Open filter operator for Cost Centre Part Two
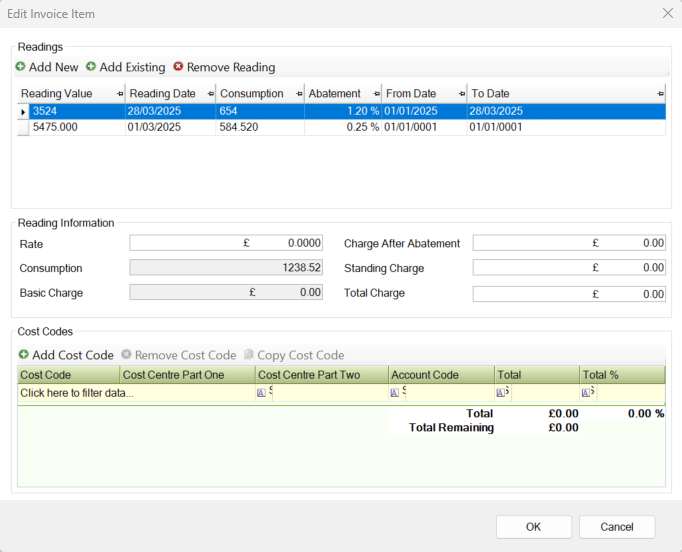 [x=262, y=393]
